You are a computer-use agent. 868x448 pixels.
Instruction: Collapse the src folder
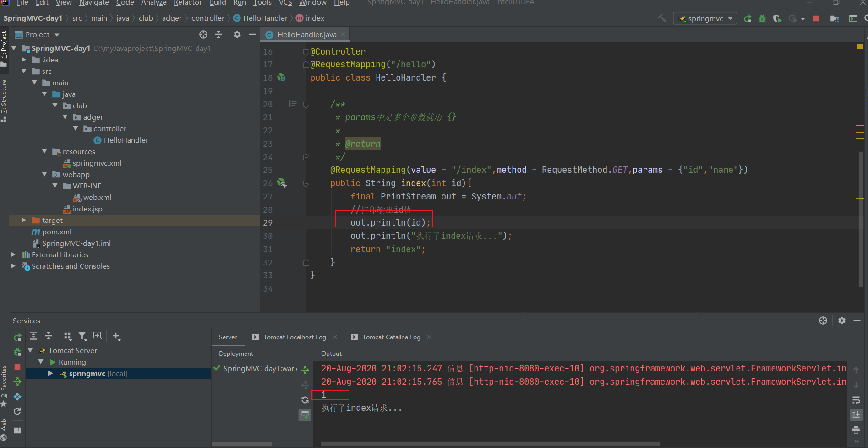[24, 71]
